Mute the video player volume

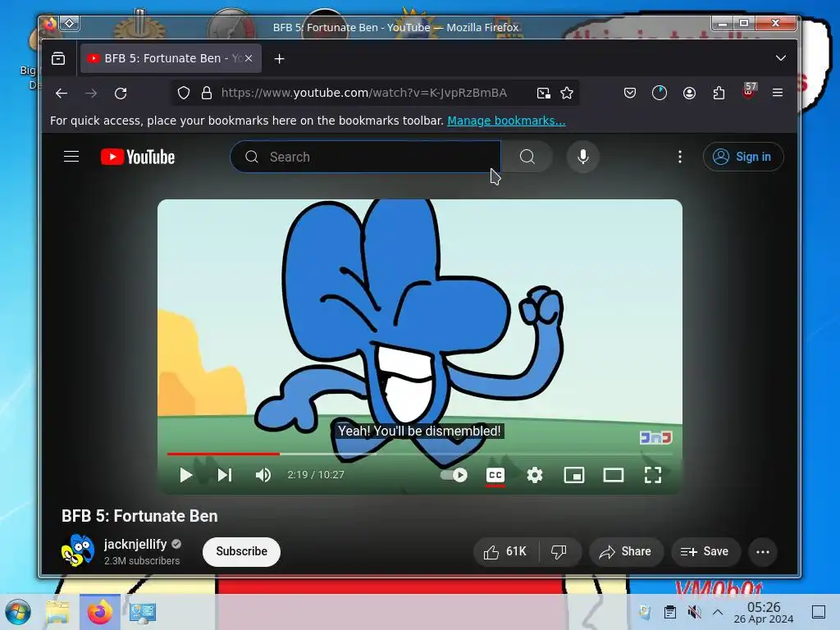(263, 475)
